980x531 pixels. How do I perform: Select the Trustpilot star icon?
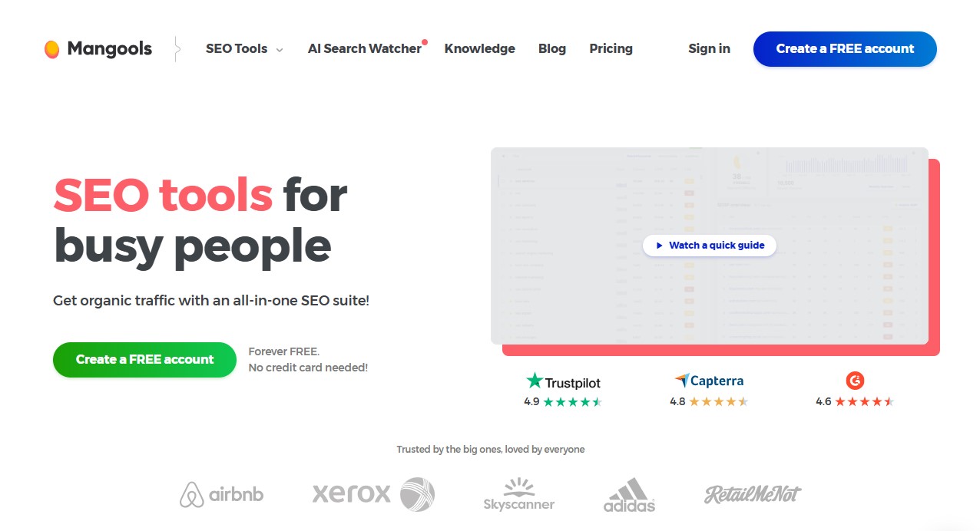coord(534,380)
